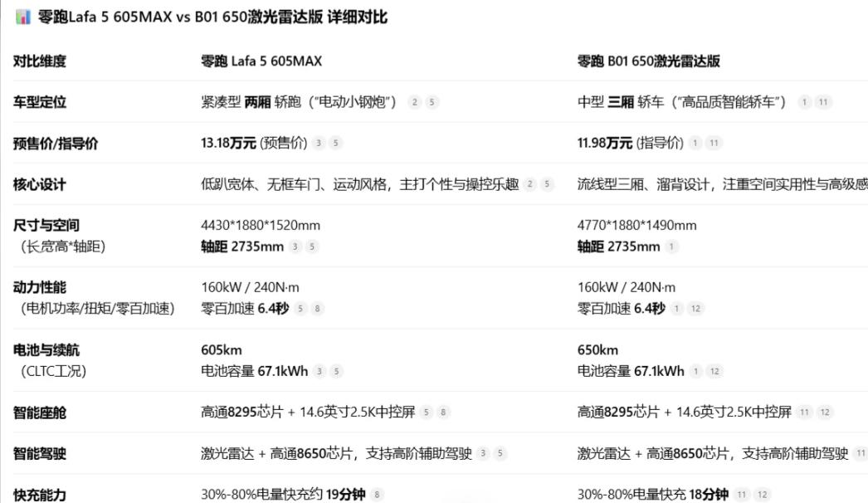Open citation 3 in Lafa 5 智能驾驶 cell
Image resolution: width=868 pixels, height=503 pixels.
tap(483, 453)
